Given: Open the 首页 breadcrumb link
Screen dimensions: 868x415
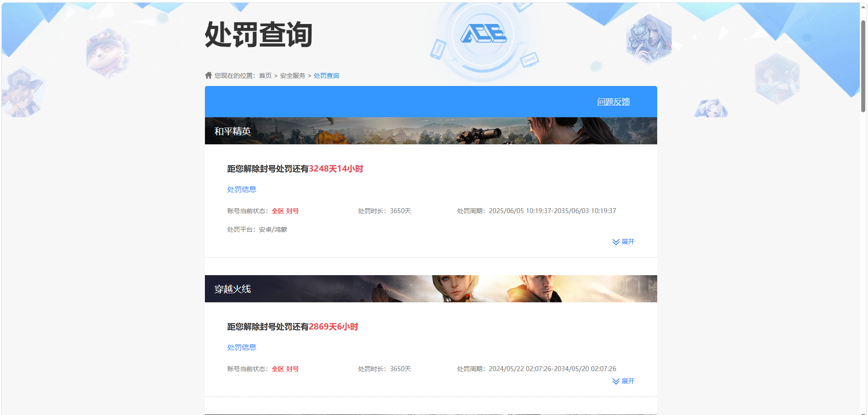Looking at the screenshot, I should 265,76.
